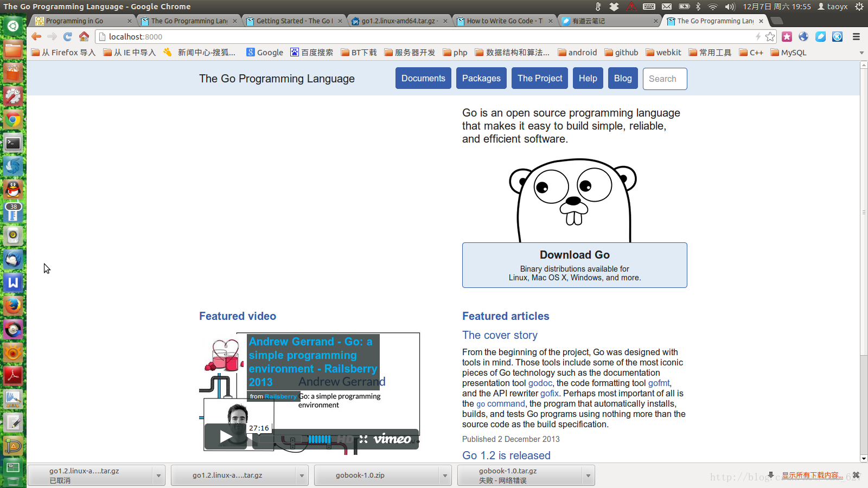Click the light-blue pencil extension icon
The image size is (868, 488).
pos(821,36)
